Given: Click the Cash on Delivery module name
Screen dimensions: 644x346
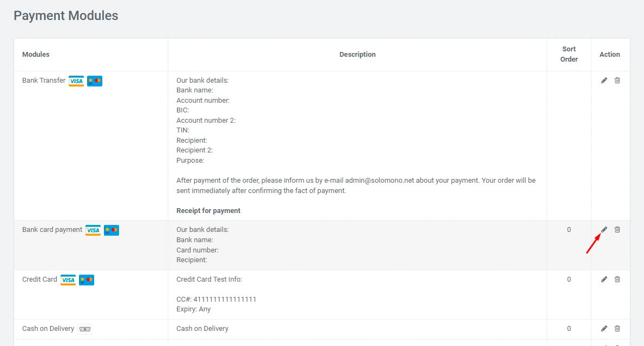Looking at the screenshot, I should click(48, 329).
